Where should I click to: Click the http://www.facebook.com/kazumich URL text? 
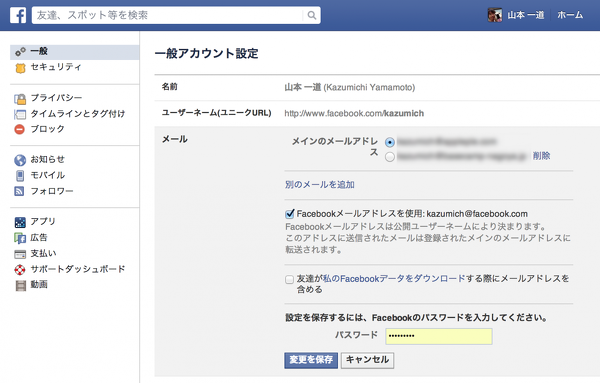354,114
